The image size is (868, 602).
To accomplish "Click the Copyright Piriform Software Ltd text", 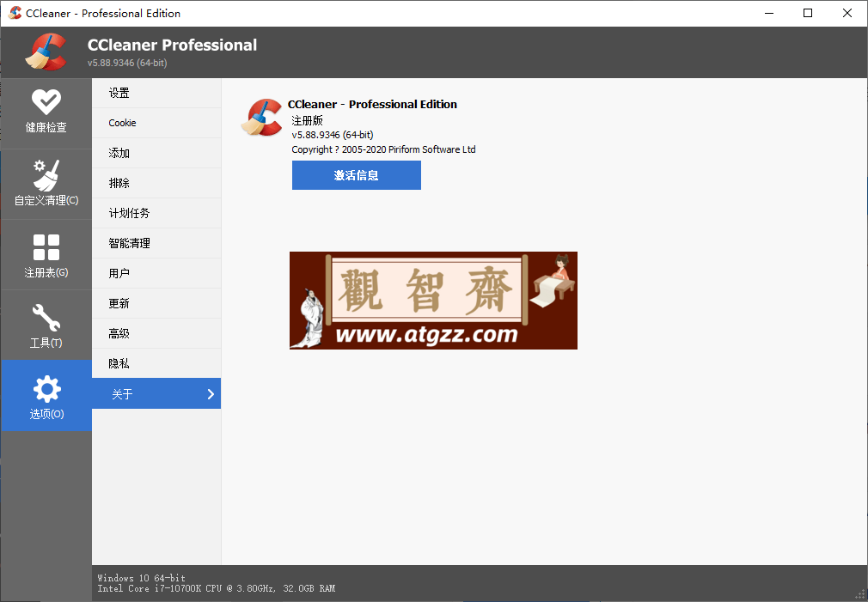I will pos(383,149).
